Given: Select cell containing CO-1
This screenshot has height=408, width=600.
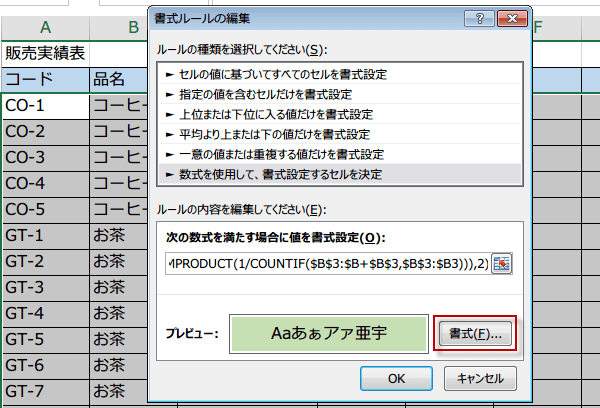Looking at the screenshot, I should pos(46,106).
